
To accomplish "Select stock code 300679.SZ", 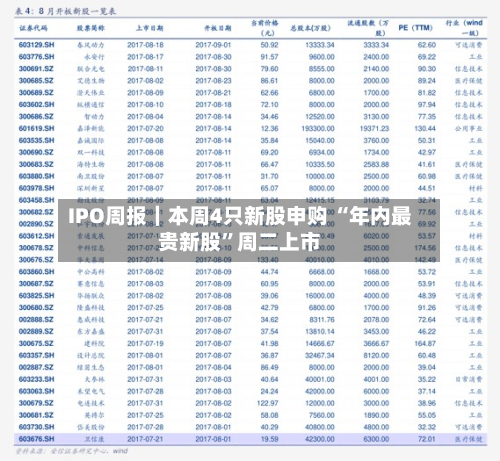I will (36, 403).
